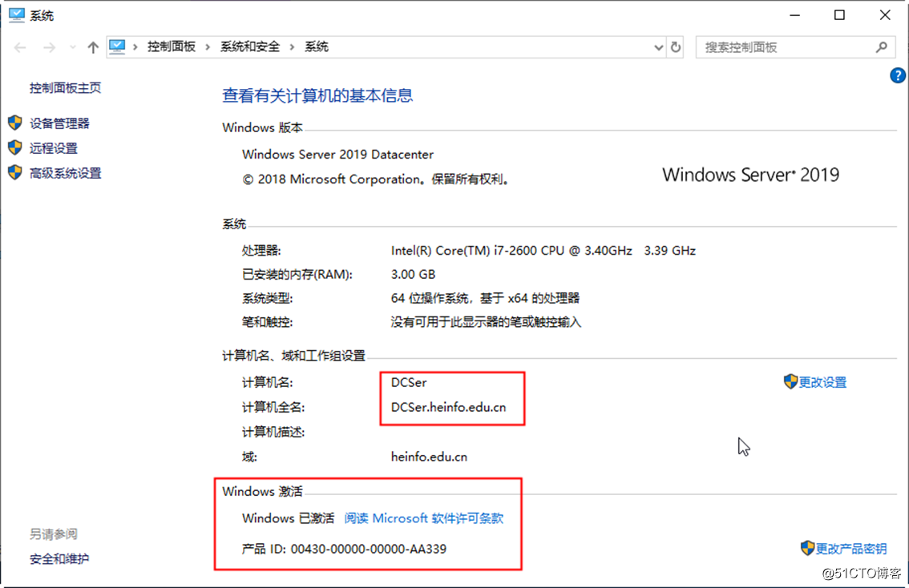
Task: Select 控制面板 in the breadcrumb path
Action: pyautogui.click(x=171, y=47)
